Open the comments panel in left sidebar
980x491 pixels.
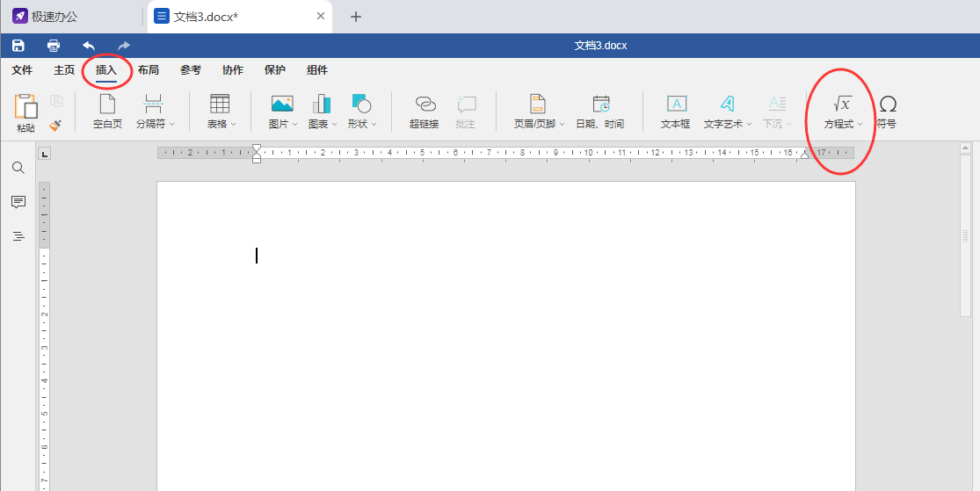tap(18, 202)
